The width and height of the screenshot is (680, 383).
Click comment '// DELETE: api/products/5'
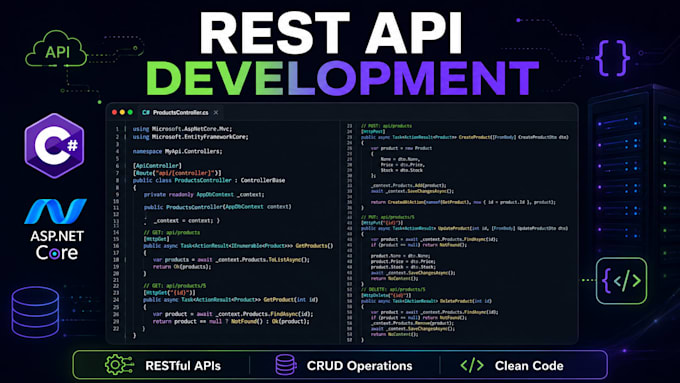coord(393,289)
